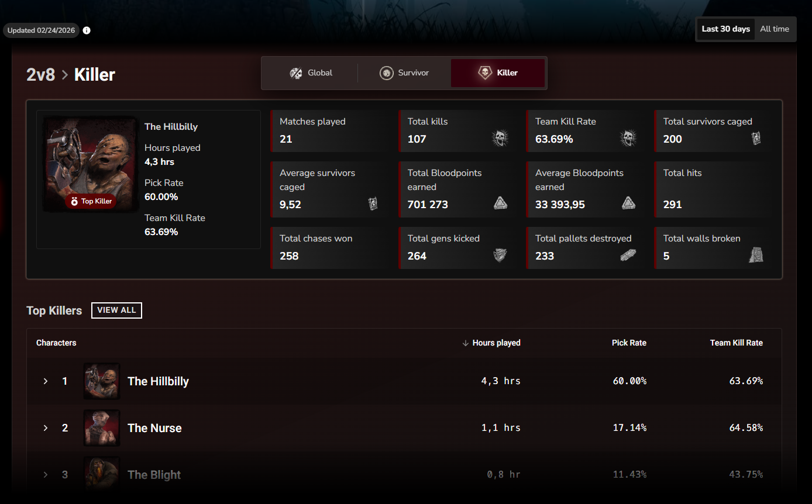This screenshot has height=504, width=812.
Task: Click The Blight name in table
Action: pos(154,475)
